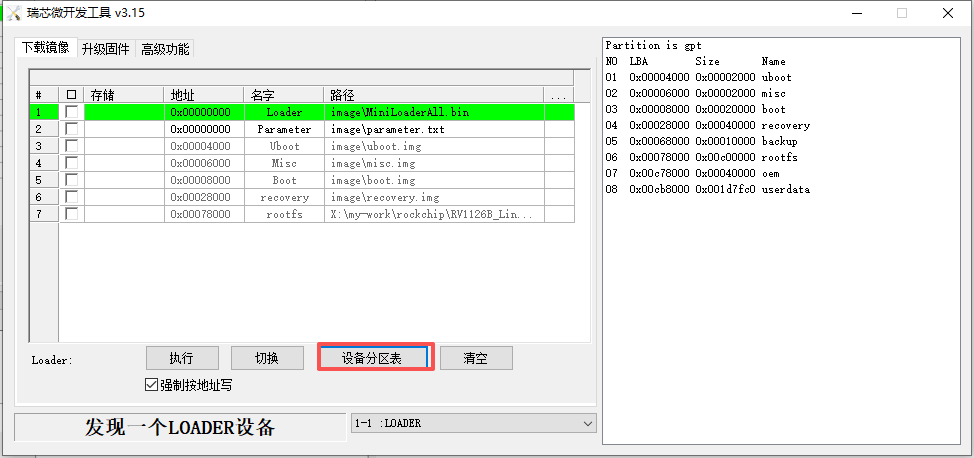Toggle the select-all checkbox in table header
974x458 pixels.
pos(71,95)
